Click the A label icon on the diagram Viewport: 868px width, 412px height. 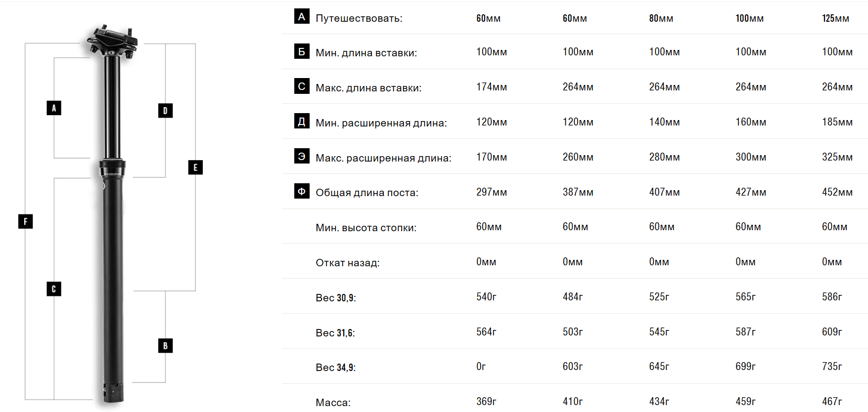point(54,108)
